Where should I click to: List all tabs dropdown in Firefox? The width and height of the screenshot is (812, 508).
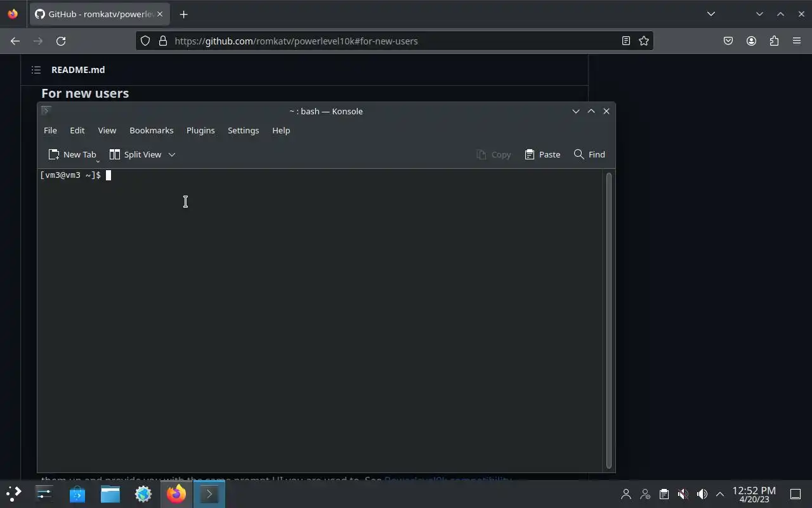711,14
